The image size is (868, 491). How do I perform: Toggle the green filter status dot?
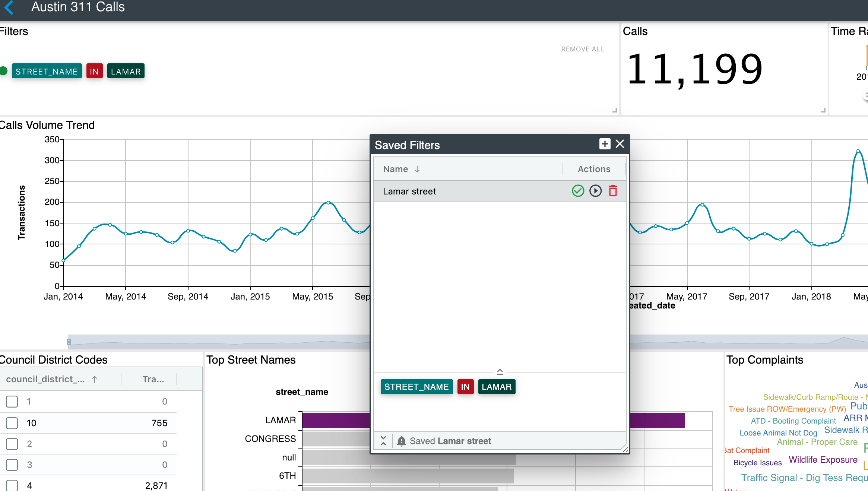[4, 71]
